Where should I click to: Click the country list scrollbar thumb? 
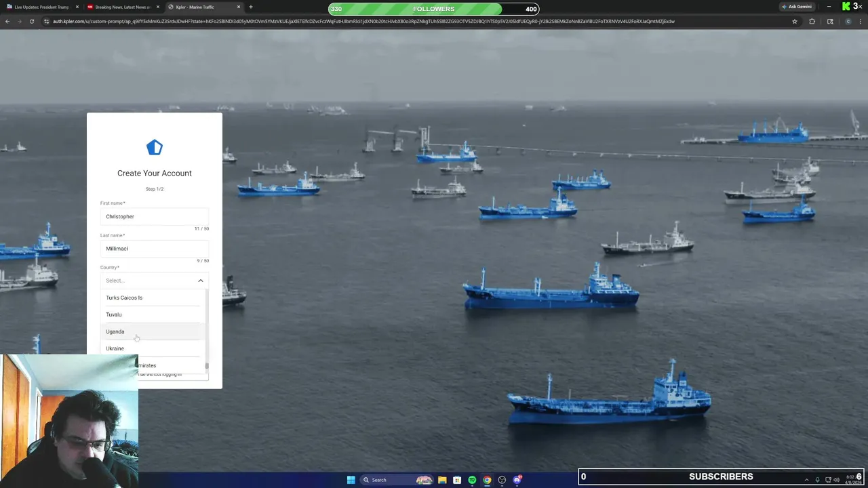[207, 366]
